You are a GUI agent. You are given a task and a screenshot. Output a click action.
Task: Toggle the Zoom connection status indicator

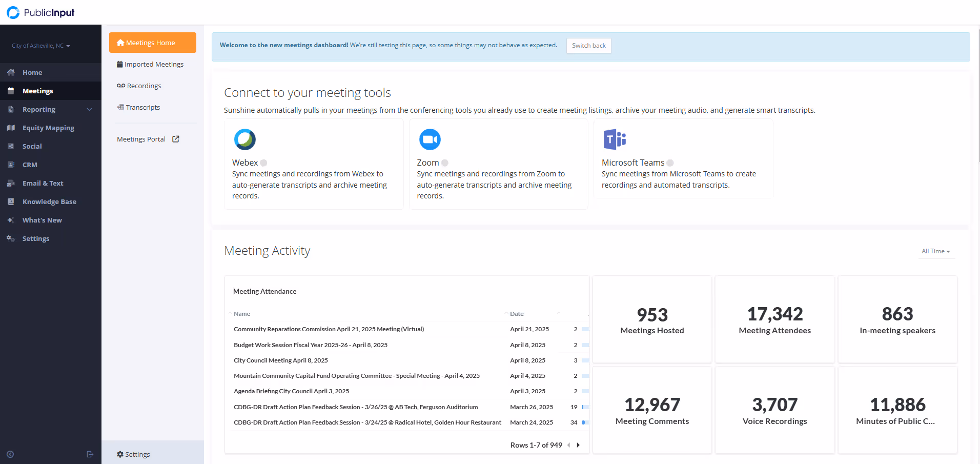[x=445, y=163]
